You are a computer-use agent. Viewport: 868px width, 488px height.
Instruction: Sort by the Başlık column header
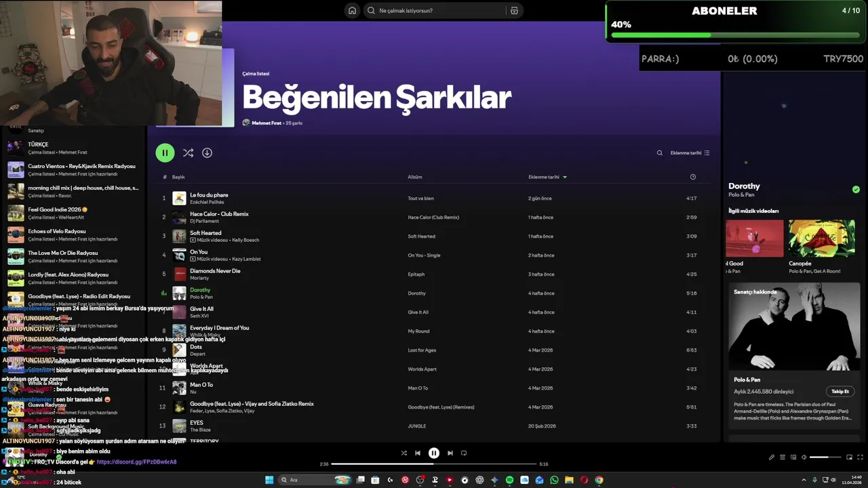[178, 177]
